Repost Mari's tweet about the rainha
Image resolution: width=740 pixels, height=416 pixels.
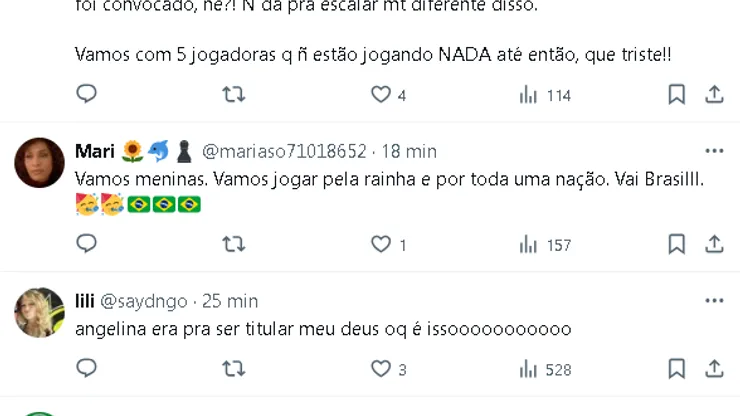233,244
